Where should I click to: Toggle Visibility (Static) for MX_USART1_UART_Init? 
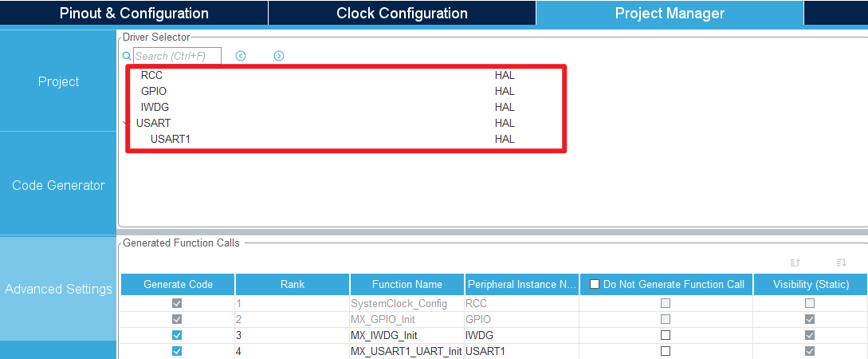click(810, 351)
